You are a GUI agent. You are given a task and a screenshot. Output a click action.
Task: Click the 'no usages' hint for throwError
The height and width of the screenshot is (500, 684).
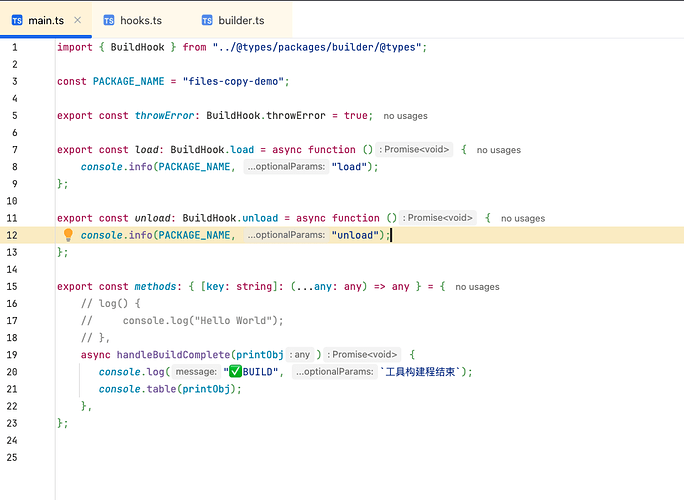click(405, 116)
